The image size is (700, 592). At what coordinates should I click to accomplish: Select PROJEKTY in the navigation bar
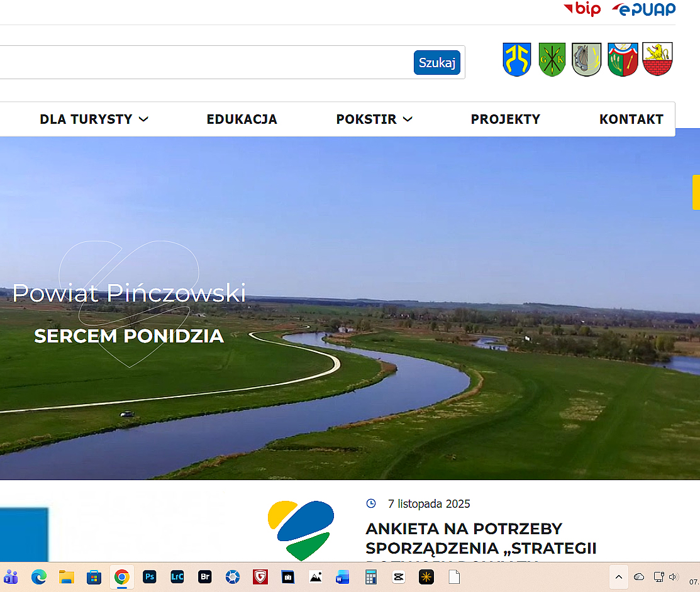point(506,119)
